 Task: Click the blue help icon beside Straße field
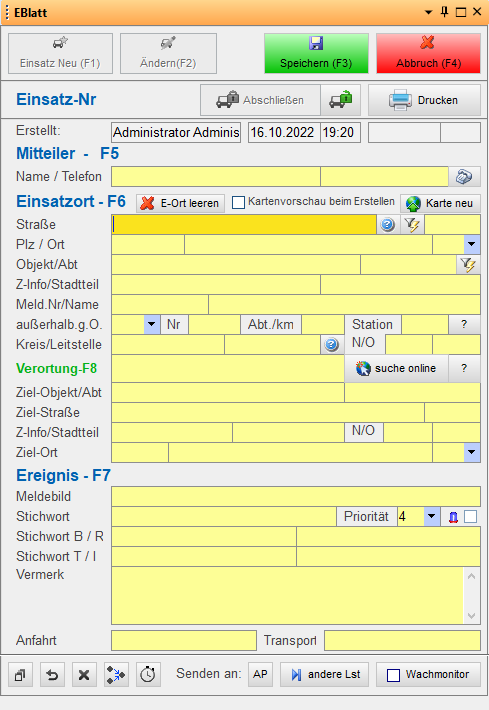tap(388, 225)
